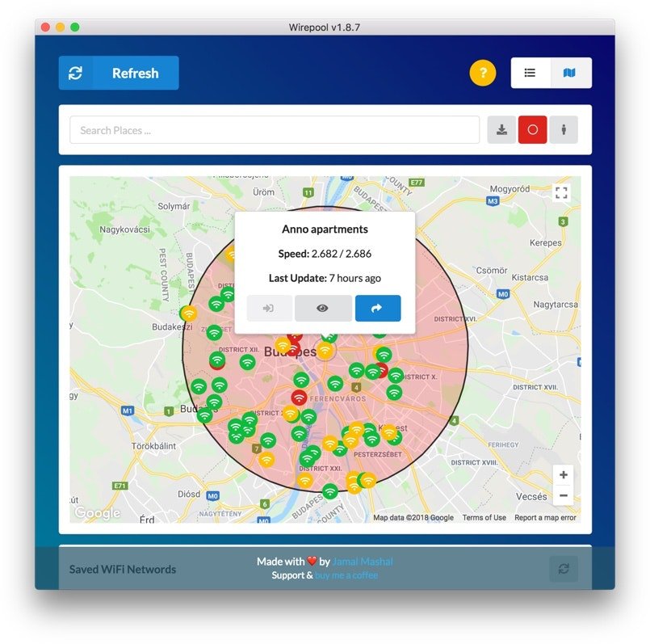Open the Jamal Mashal link
This screenshot has height=644, width=650.
[x=363, y=562]
